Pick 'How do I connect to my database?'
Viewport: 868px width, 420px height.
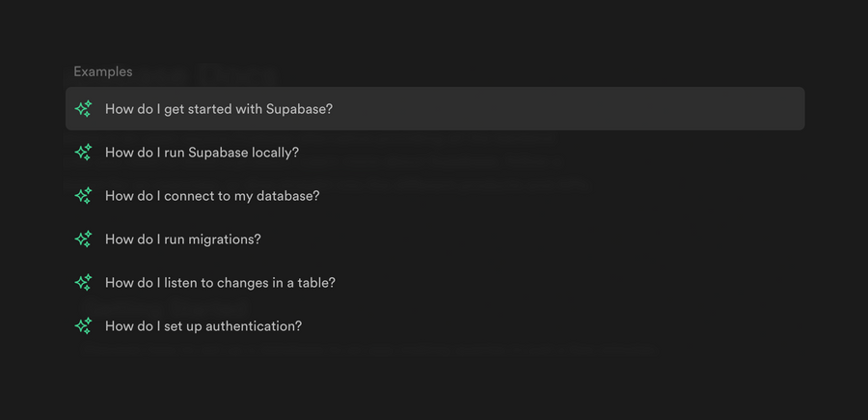pos(435,196)
